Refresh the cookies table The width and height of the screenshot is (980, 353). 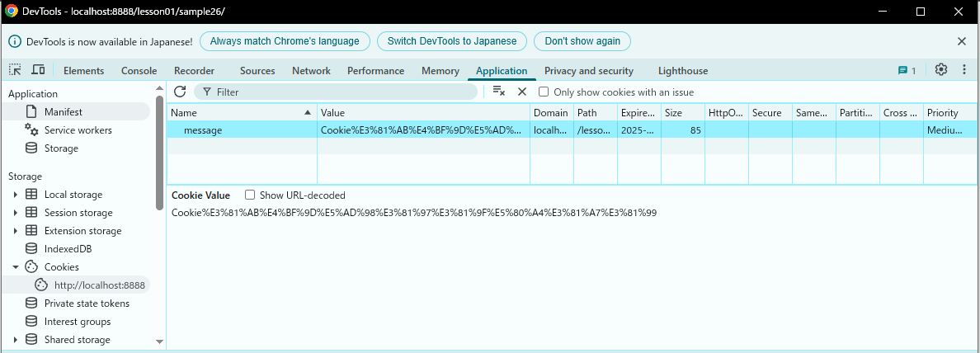[180, 92]
